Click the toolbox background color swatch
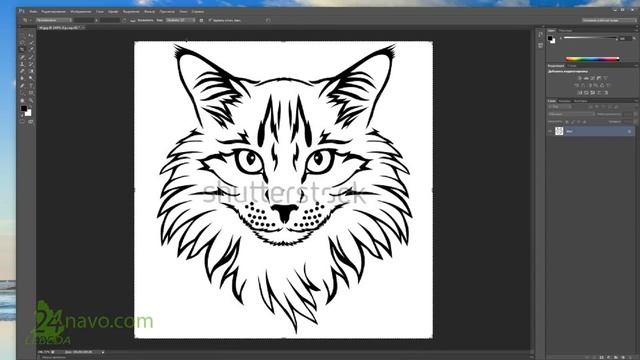The image size is (640, 360). (x=28, y=113)
